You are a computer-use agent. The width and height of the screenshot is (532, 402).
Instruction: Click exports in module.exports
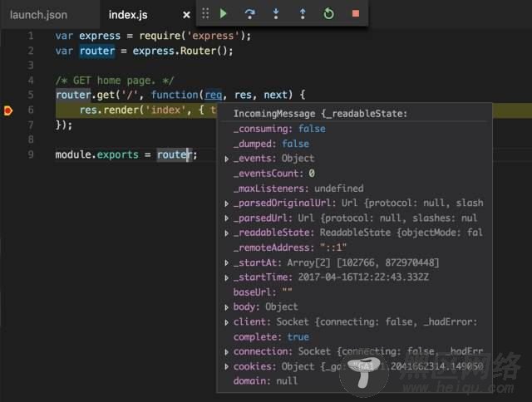pos(118,154)
